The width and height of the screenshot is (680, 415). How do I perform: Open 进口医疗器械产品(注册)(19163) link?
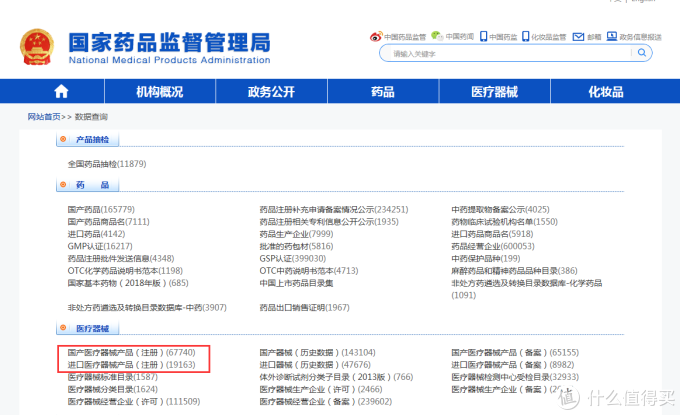(x=132, y=365)
